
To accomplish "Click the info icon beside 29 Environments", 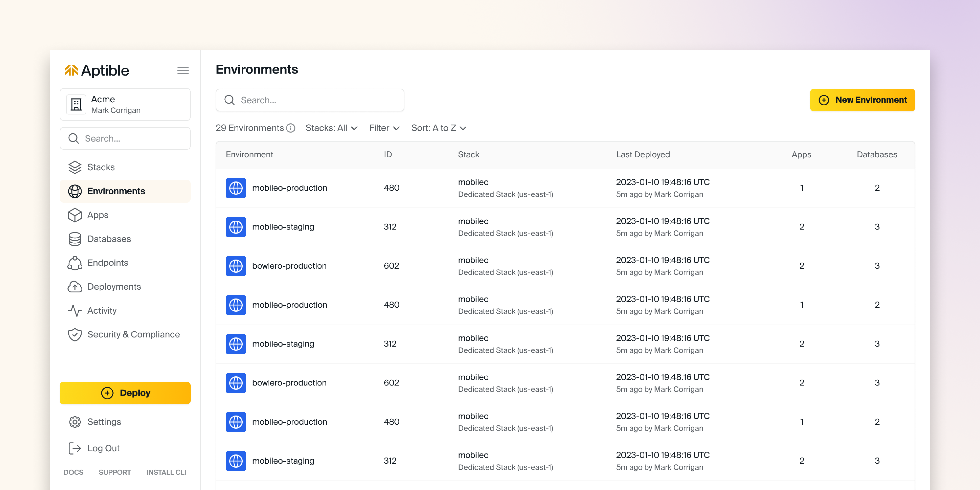I will (x=291, y=128).
